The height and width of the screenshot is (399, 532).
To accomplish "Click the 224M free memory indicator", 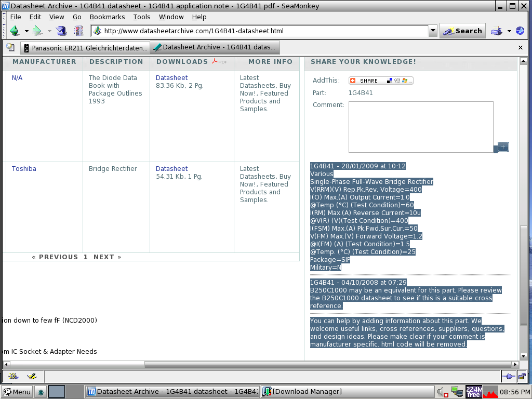I will pos(474,392).
